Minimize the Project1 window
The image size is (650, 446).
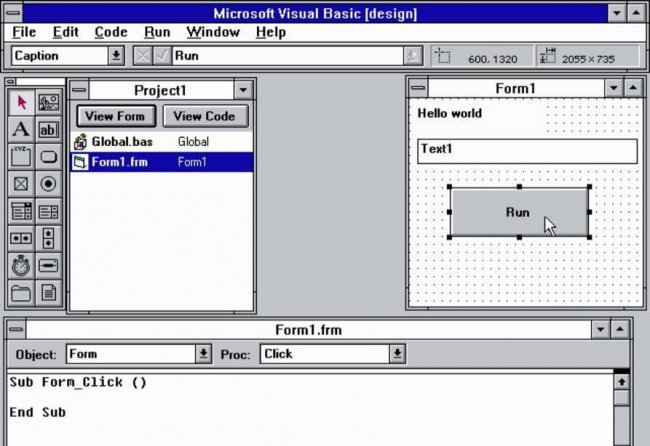243,90
